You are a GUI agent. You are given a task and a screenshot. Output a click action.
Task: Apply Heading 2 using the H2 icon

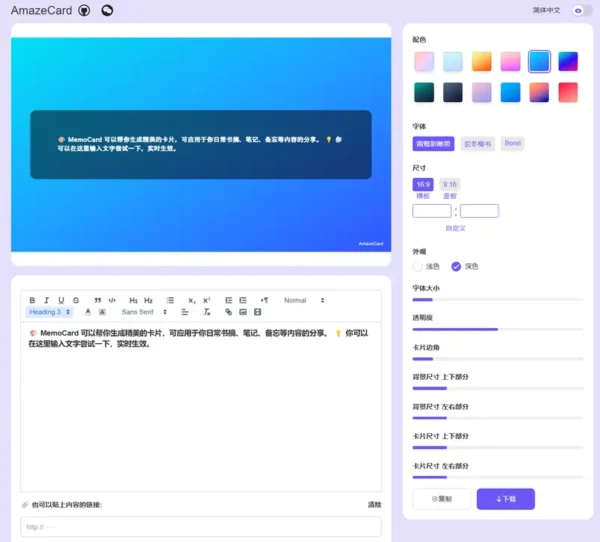(x=148, y=300)
